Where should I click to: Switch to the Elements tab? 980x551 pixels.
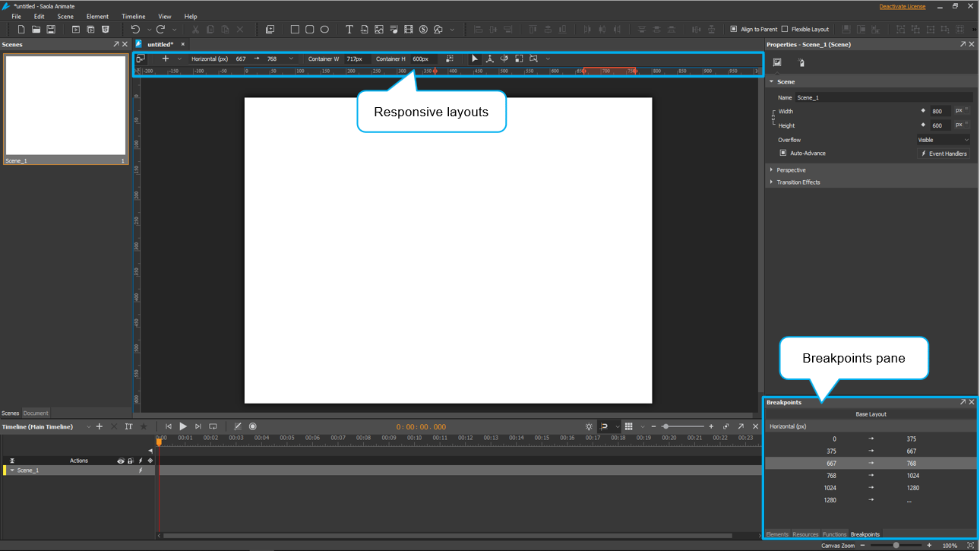[x=777, y=534]
